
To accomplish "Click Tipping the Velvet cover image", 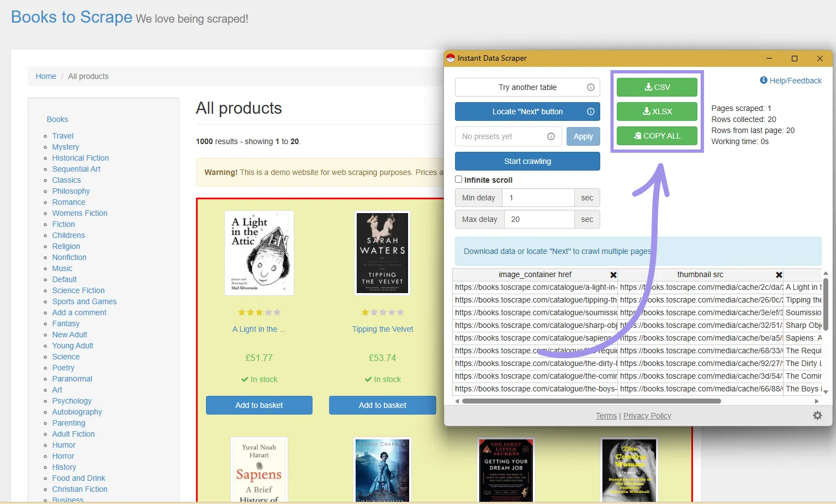I will (382, 253).
